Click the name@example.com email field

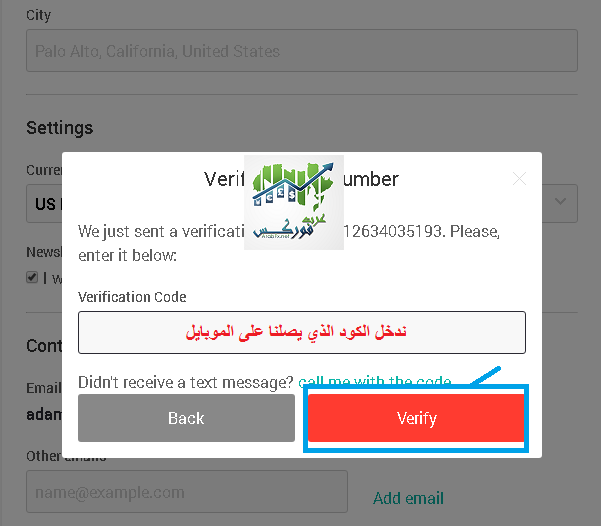[187, 491]
